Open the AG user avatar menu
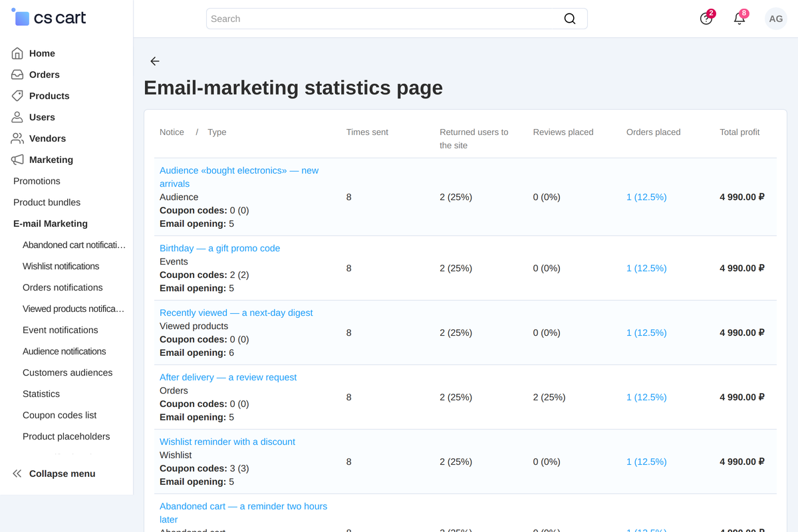This screenshot has width=798, height=532. 775,19
